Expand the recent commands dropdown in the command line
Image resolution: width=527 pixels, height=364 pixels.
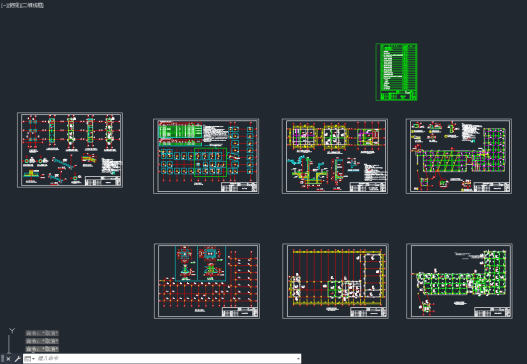(30, 359)
